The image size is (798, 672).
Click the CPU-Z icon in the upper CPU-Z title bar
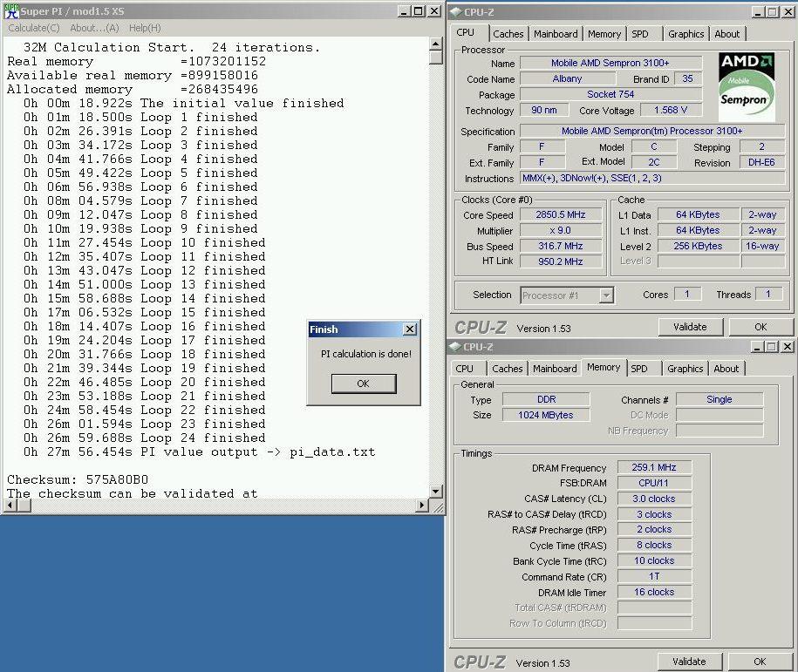(456, 11)
